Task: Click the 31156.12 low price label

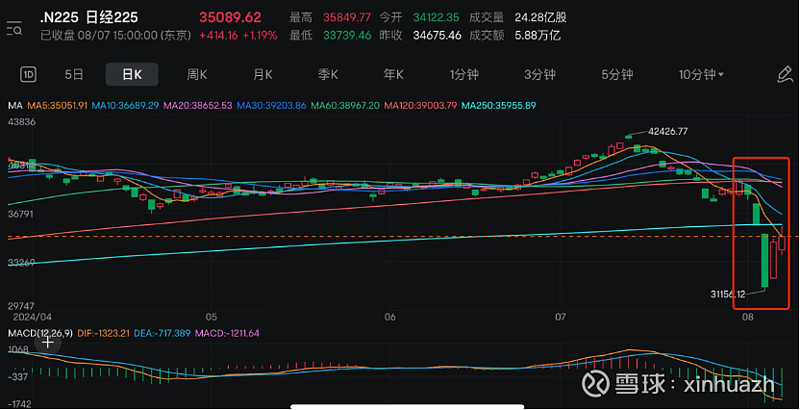Action: coord(728,294)
